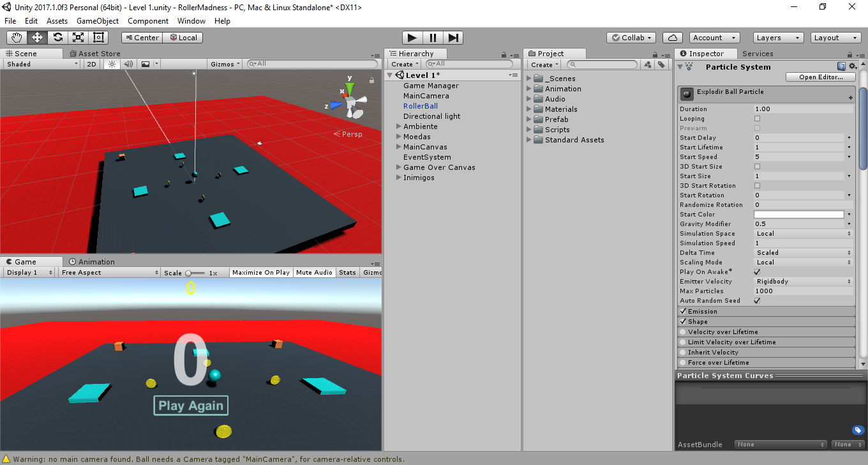
Task: Toggle scene lighting sun icon
Action: [112, 64]
